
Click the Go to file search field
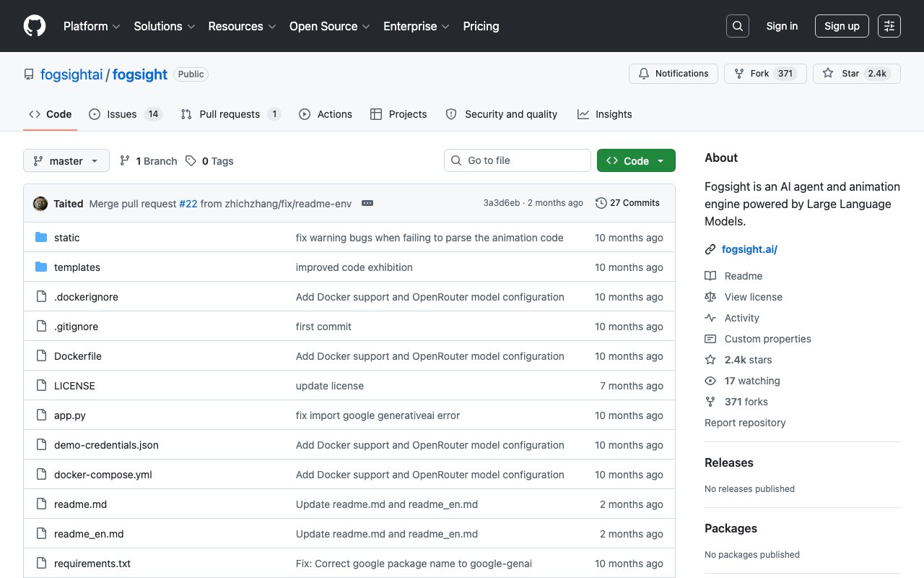click(518, 160)
